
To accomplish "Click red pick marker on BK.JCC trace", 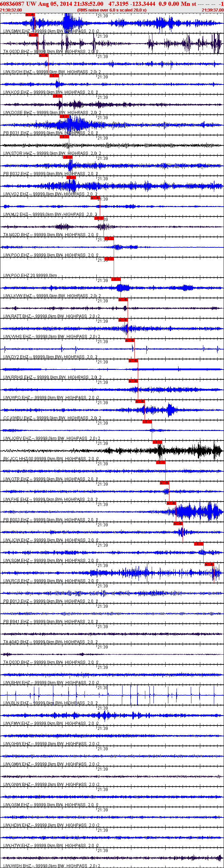I will coord(157,442).
